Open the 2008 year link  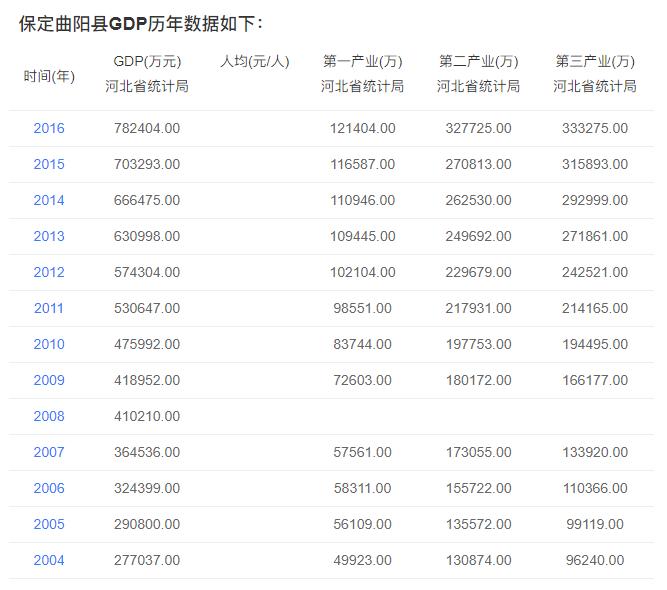[49, 416]
